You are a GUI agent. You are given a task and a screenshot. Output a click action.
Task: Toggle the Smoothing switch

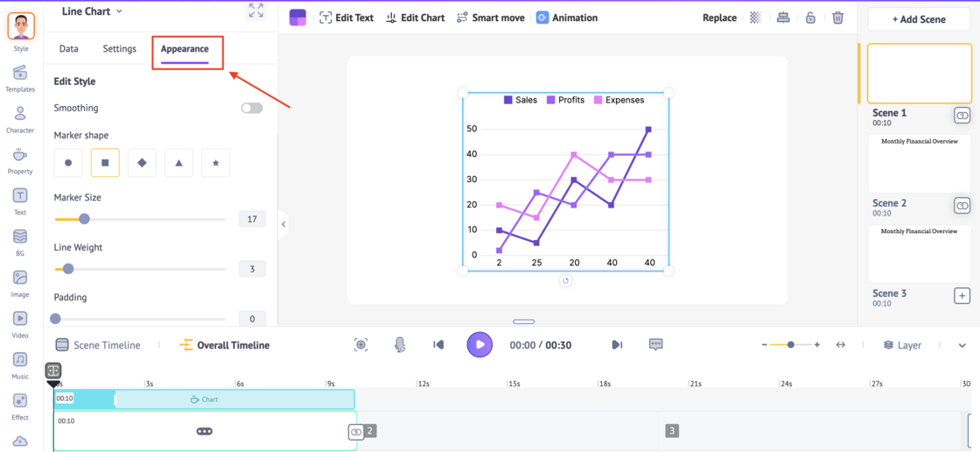[252, 108]
